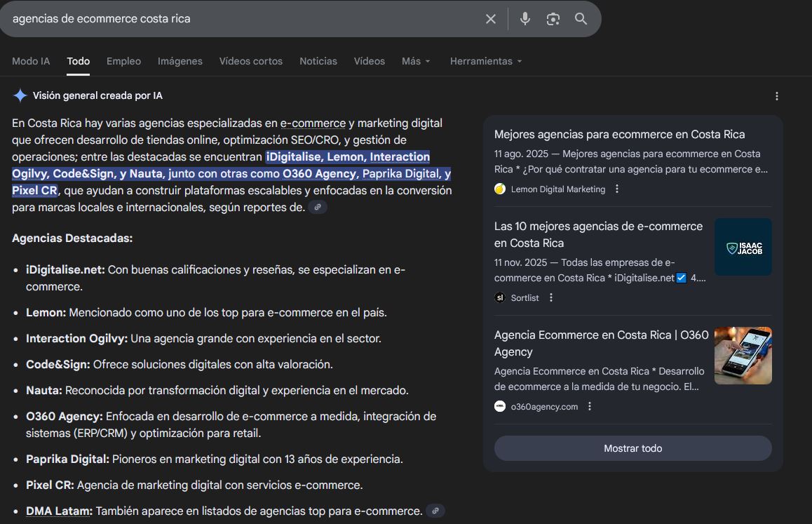Click the o360agency.com site icon
The image size is (812, 524).
point(499,405)
